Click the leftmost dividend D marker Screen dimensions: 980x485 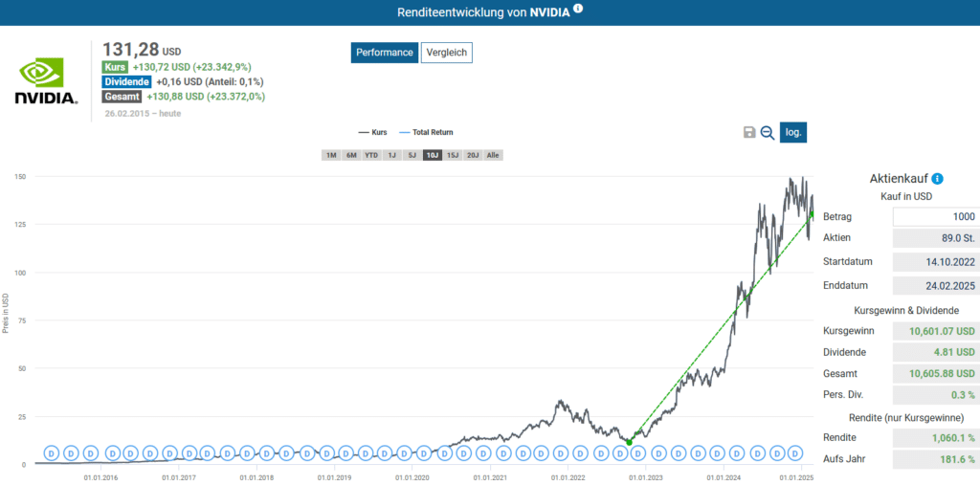tap(52, 452)
